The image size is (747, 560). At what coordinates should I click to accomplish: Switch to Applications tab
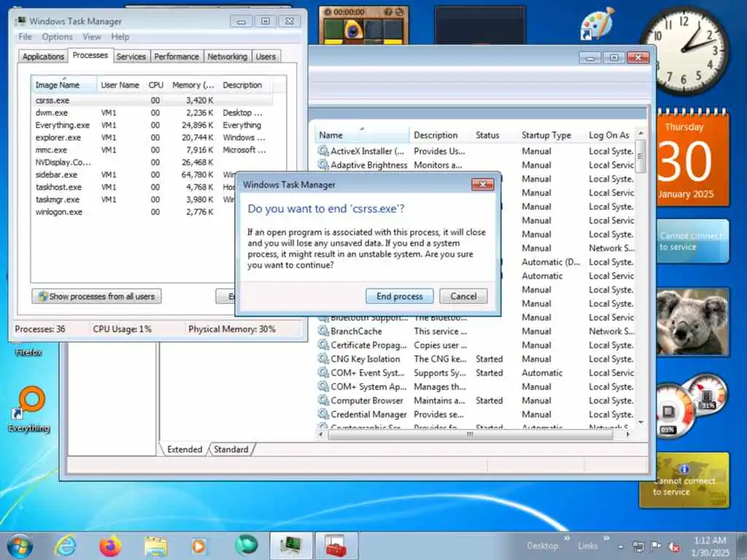43,56
